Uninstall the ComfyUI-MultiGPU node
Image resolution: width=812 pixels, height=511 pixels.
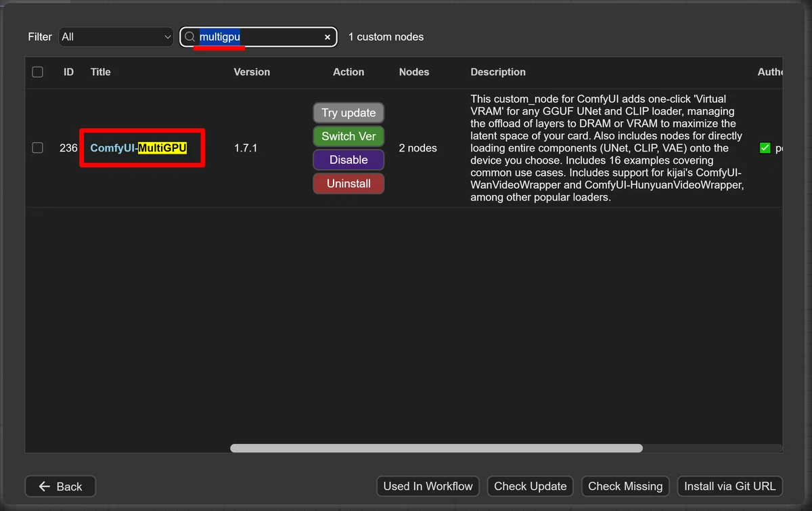pos(348,183)
